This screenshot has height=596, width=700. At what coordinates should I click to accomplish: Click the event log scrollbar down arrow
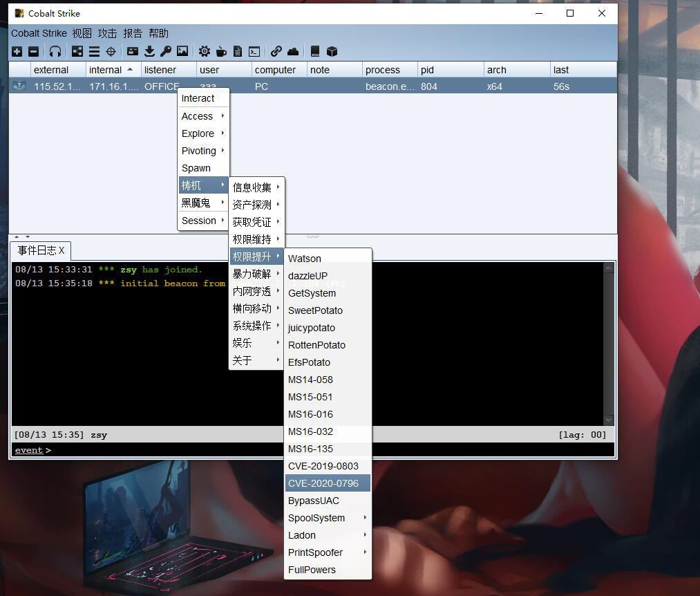609,420
